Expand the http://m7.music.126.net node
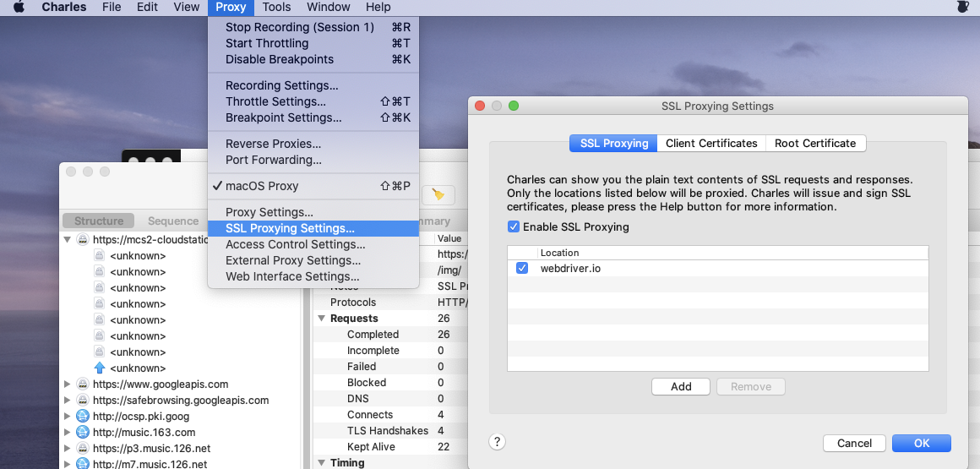 [68, 464]
